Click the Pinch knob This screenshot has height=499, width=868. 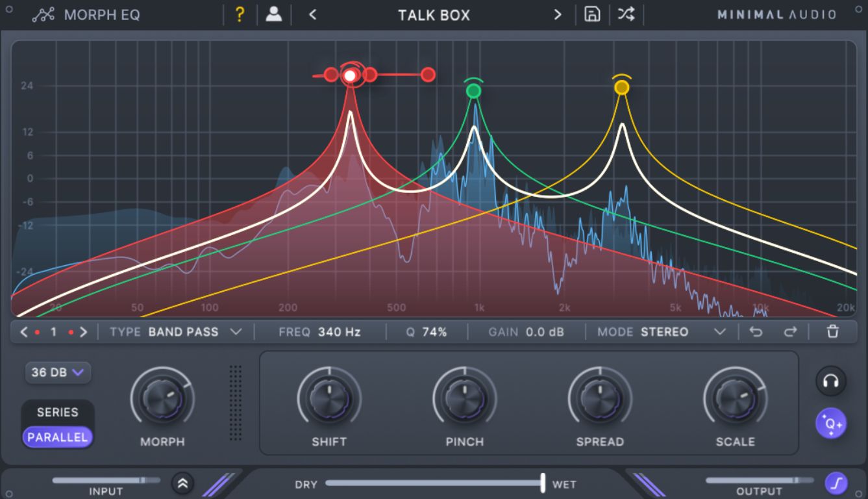[465, 398]
